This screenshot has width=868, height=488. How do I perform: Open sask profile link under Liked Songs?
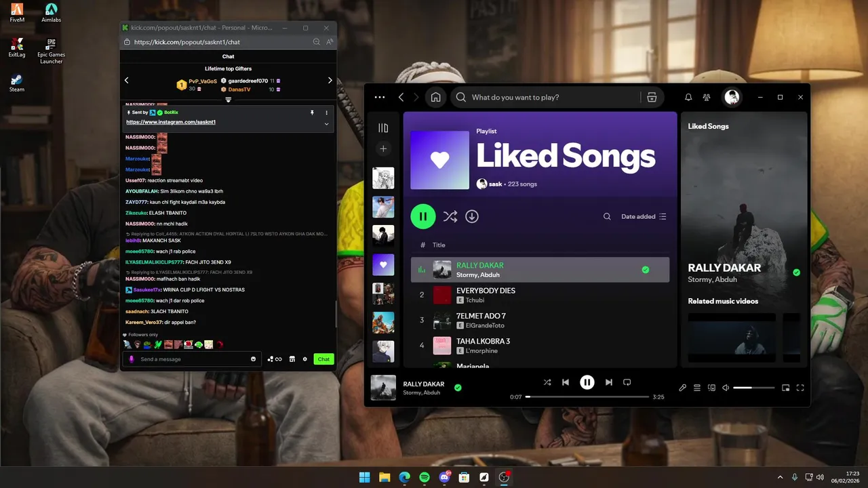pos(496,184)
